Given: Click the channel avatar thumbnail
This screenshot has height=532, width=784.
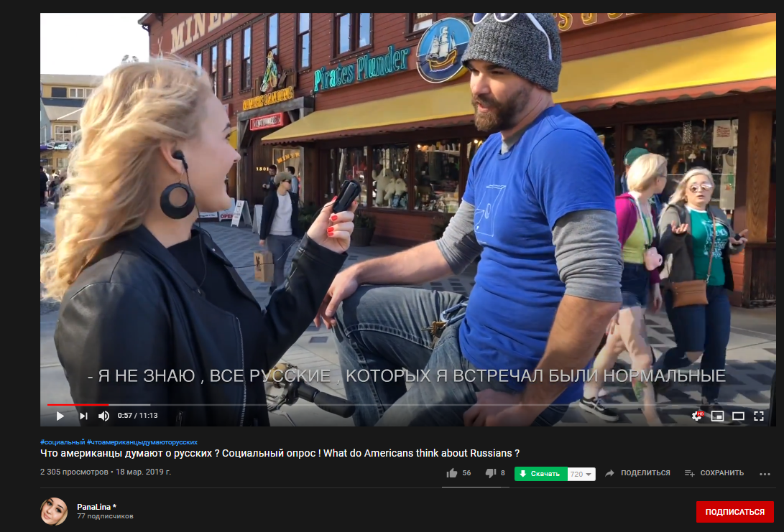Looking at the screenshot, I should click(53, 511).
